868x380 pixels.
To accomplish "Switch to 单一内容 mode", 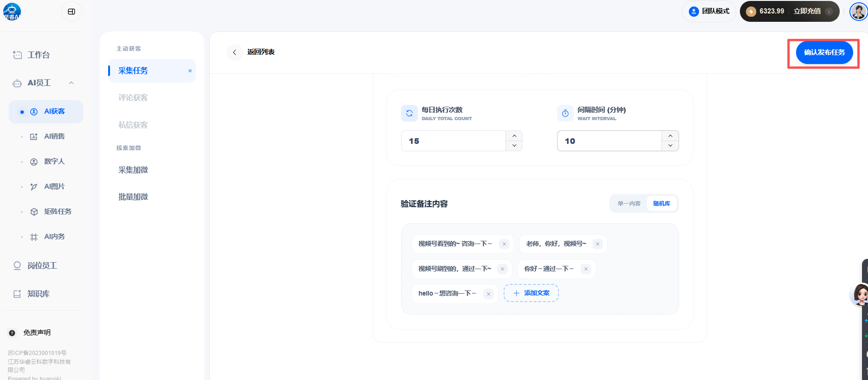I will pyautogui.click(x=629, y=204).
